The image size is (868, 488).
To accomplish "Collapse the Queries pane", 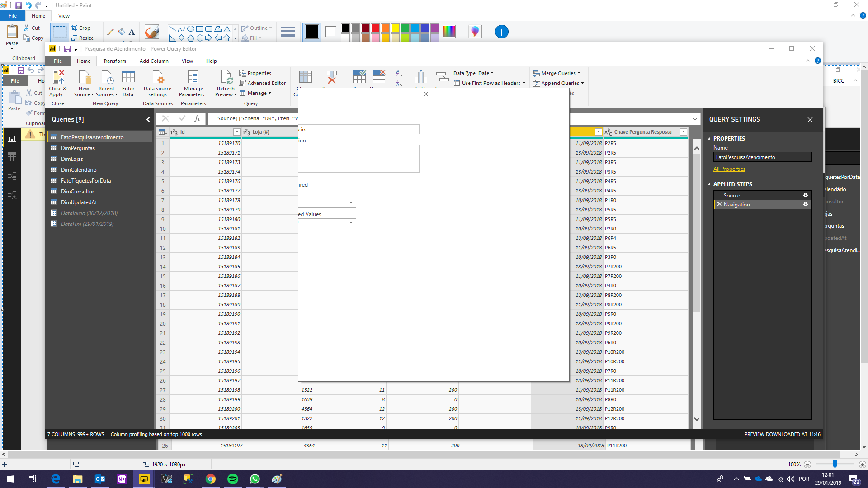I will coord(148,119).
